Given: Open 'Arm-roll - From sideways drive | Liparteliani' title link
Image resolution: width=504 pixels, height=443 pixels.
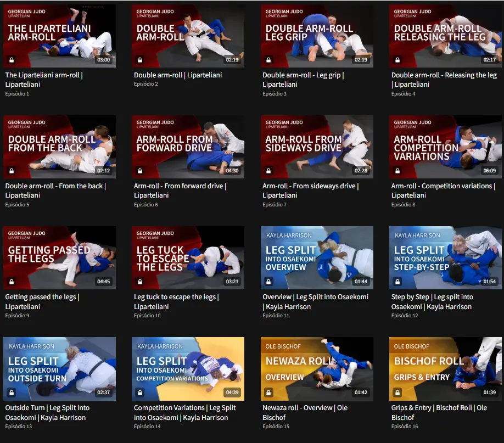Looking at the screenshot, I should point(311,190).
